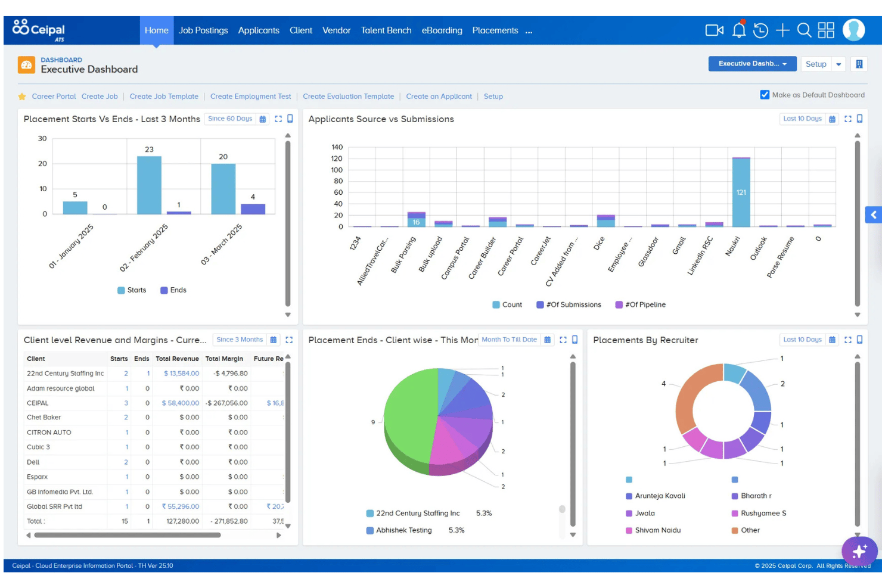Open the recent history clock icon
Viewport: 882px width, 588px height.
click(x=760, y=30)
